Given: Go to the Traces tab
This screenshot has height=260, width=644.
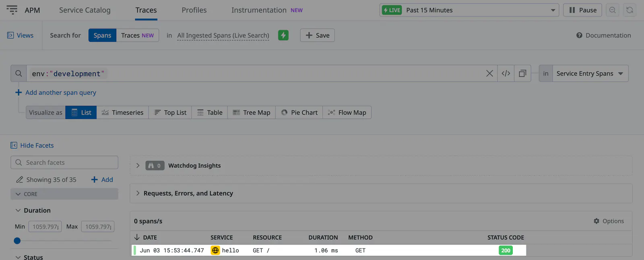Looking at the screenshot, I should pos(146,10).
